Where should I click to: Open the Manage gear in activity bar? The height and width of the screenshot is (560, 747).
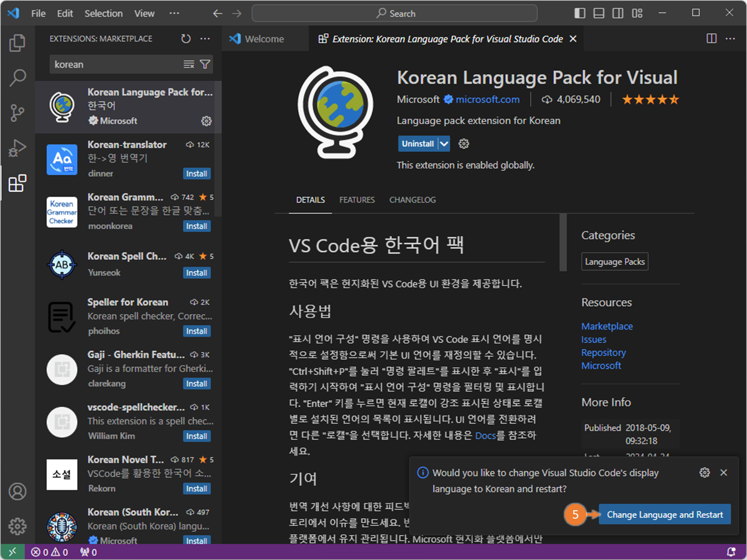[17, 526]
